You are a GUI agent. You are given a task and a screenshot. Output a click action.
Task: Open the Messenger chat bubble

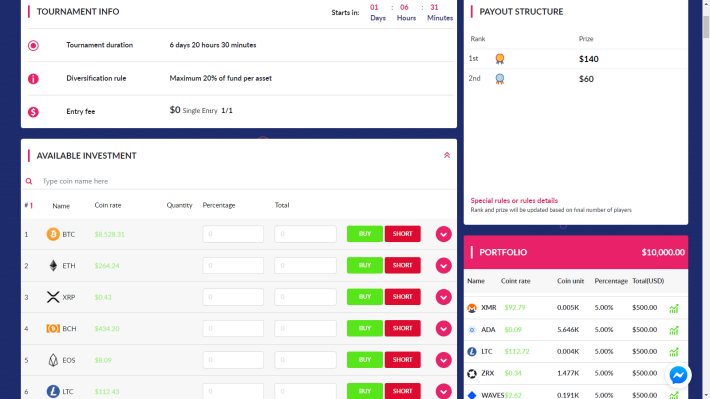point(678,375)
